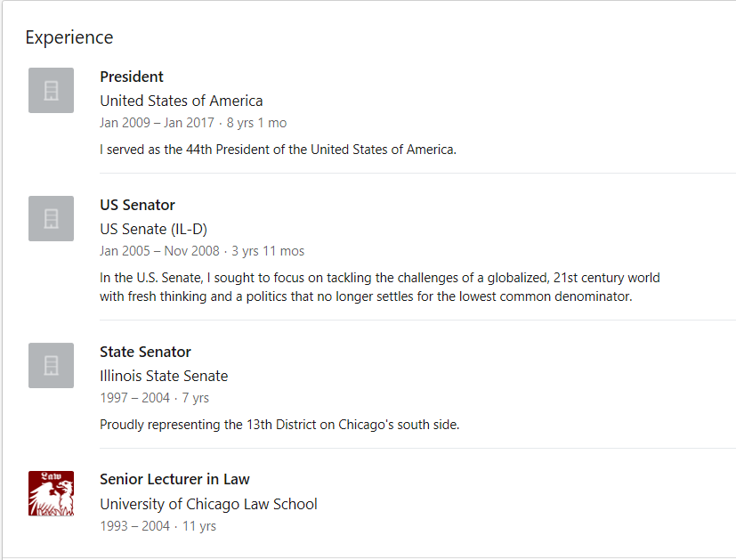Click University of Chicago Law School name
The width and height of the screenshot is (736, 560).
click(x=208, y=504)
